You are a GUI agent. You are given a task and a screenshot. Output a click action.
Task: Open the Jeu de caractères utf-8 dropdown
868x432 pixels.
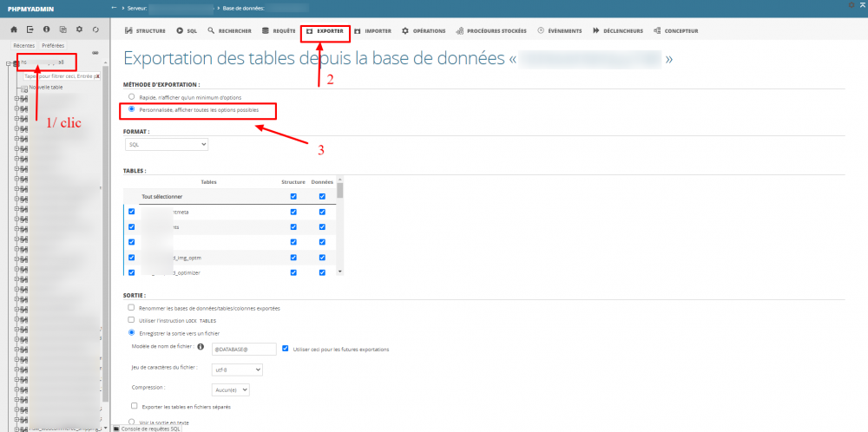tap(237, 370)
